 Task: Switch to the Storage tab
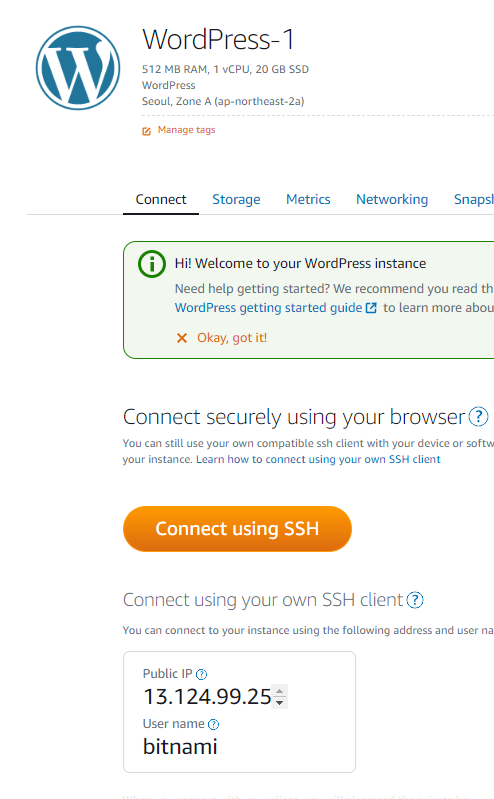[x=236, y=199]
